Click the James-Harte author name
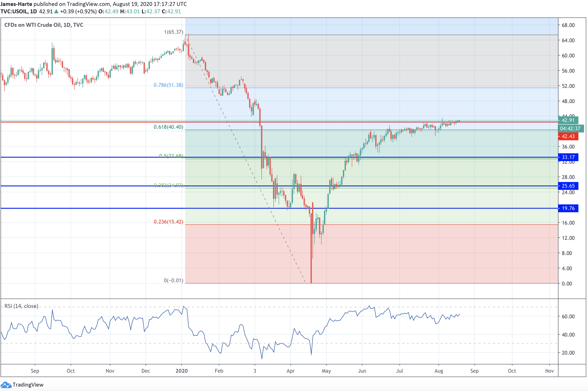This screenshot has width=588, height=391. [16, 4]
